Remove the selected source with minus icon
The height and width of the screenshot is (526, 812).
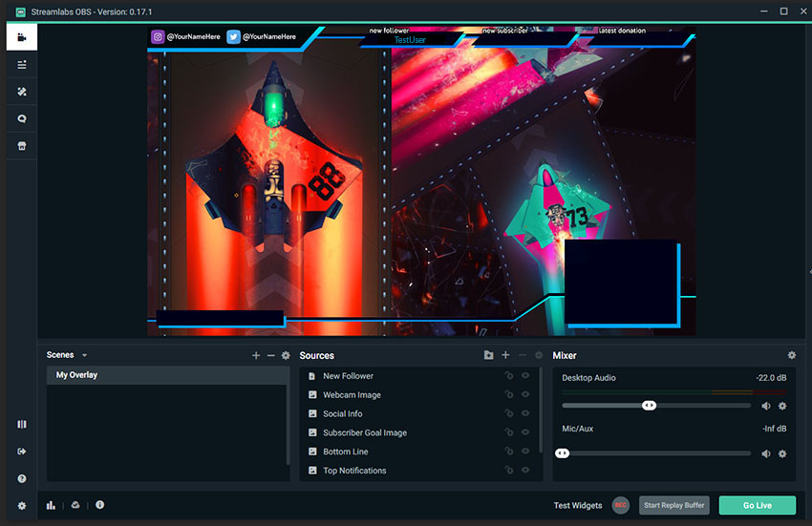point(522,354)
